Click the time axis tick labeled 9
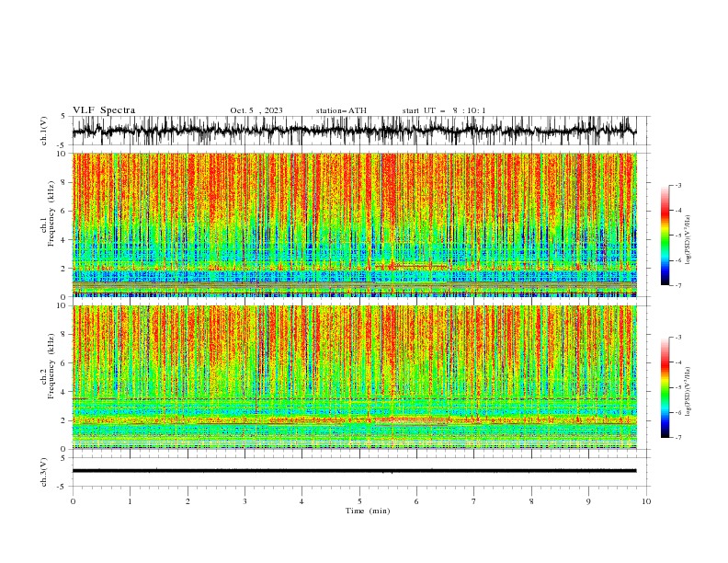Image resolution: width=728 pixels, height=563 pixels. point(588,501)
